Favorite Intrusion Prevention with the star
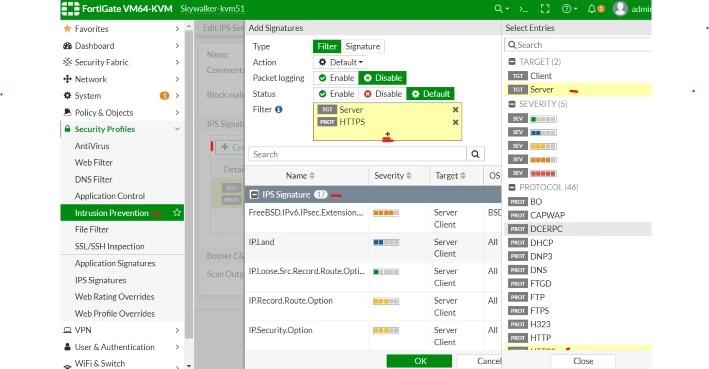Screen dimensions: 709x369 [177, 212]
